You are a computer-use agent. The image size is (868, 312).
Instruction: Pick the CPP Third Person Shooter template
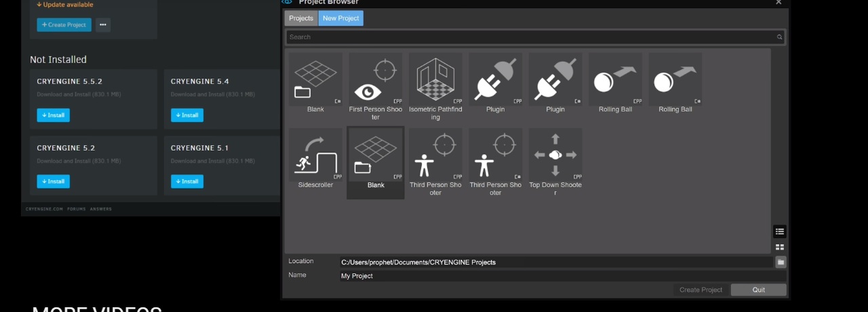[x=435, y=163]
